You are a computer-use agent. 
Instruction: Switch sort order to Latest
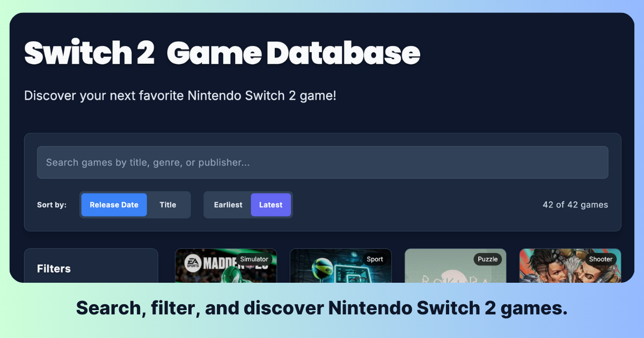[270, 205]
